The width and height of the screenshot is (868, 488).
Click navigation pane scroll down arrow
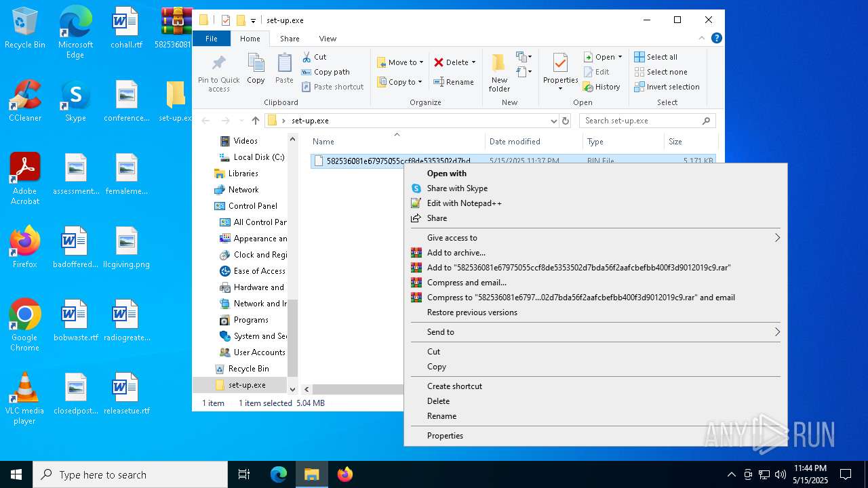pyautogui.click(x=293, y=390)
